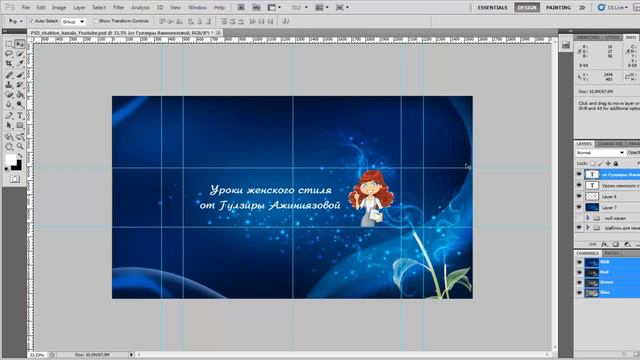This screenshot has width=640, height=360.
Task: Select the Spot Healing Brush tool
Action: 9,75
